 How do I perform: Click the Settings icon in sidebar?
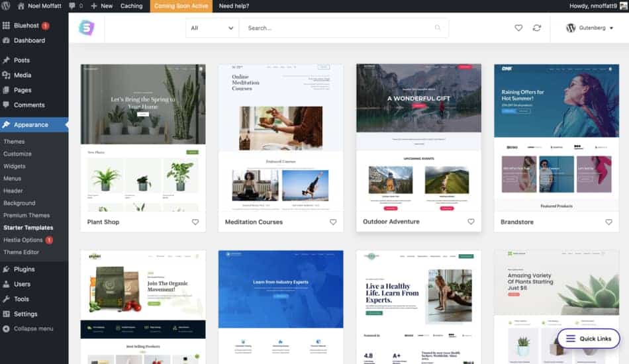(x=6, y=314)
